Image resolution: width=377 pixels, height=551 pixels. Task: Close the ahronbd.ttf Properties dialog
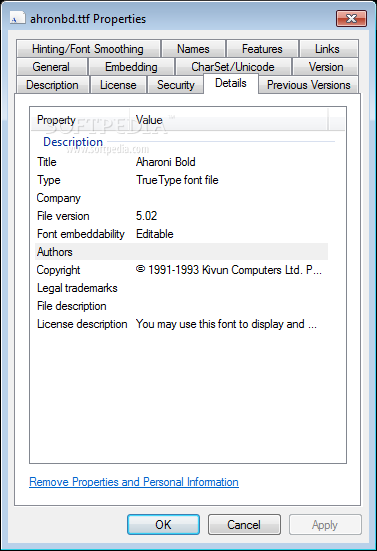[x=351, y=18]
